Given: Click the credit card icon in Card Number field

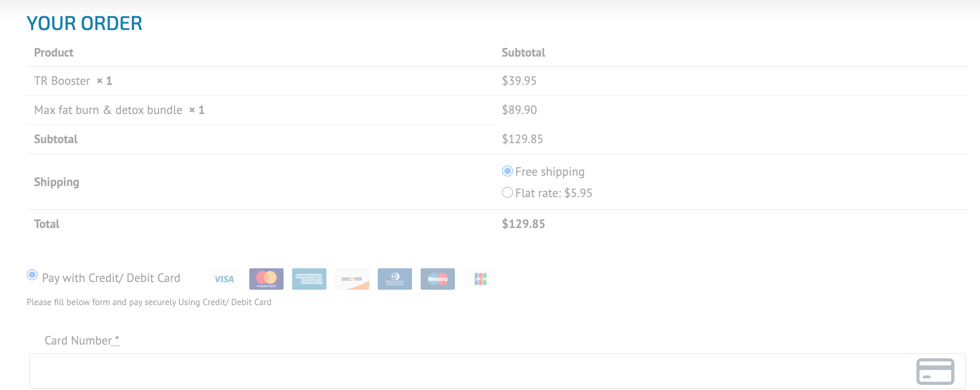Looking at the screenshot, I should [935, 371].
